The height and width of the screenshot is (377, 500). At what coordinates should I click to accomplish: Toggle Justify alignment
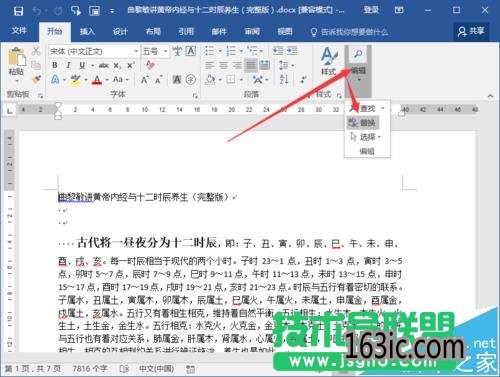[251, 65]
